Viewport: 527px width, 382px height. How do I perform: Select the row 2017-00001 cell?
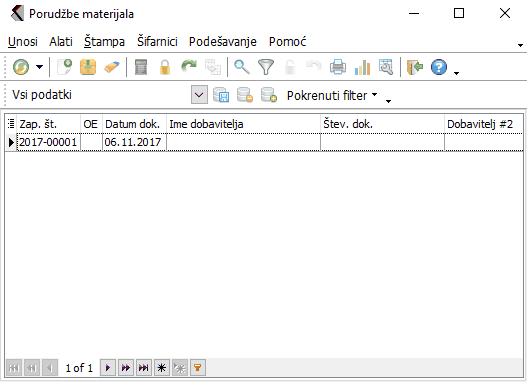click(x=48, y=142)
